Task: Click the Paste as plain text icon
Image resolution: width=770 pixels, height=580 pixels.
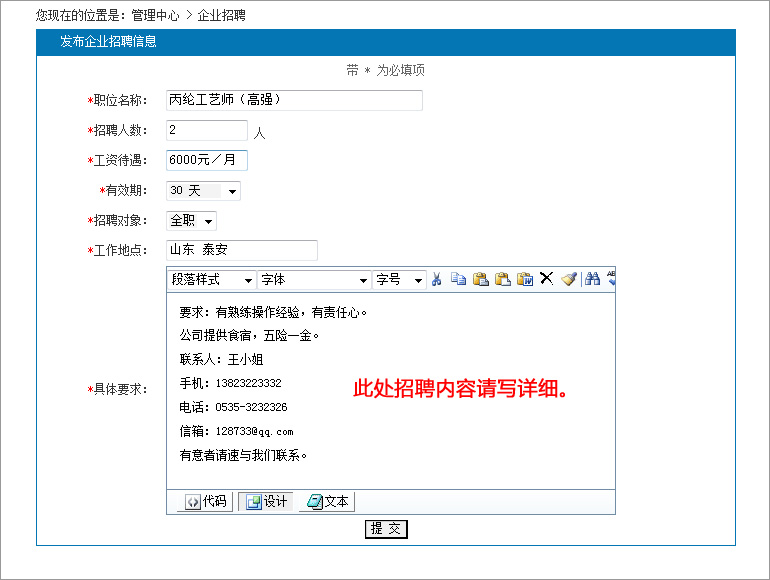Action: click(502, 279)
